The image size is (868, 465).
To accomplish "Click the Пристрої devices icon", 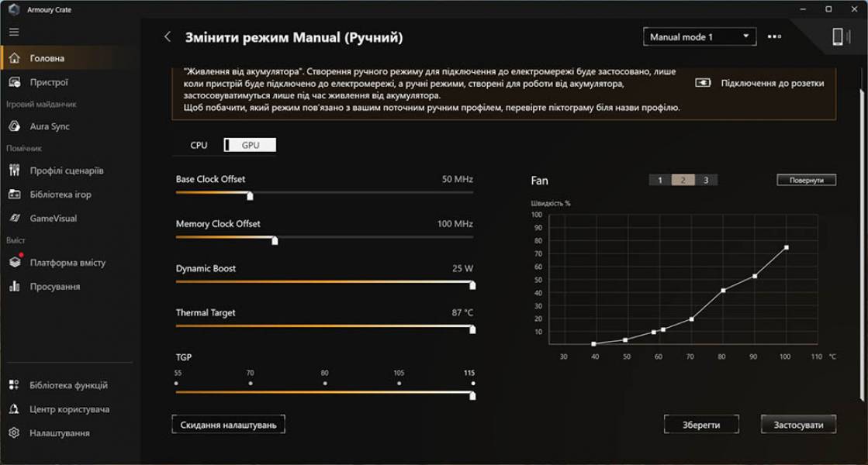I will (15, 82).
